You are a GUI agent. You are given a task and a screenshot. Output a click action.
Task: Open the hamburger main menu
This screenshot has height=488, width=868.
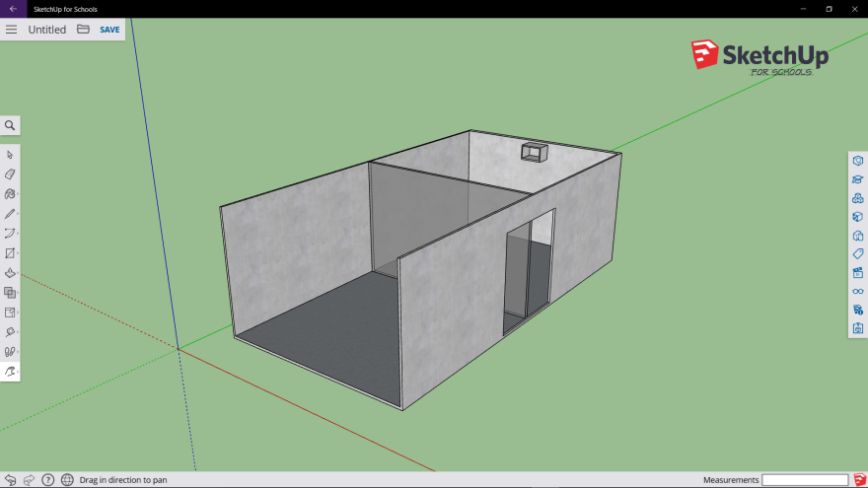point(12,30)
